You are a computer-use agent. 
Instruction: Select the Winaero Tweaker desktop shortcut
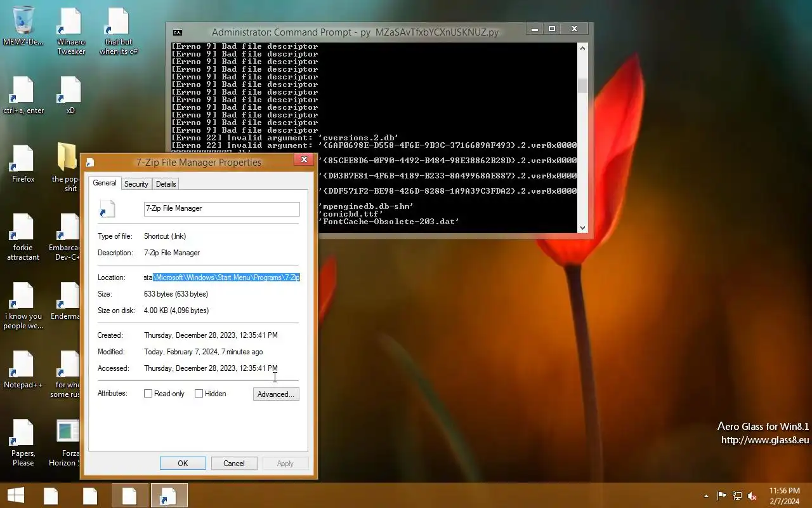point(71,32)
